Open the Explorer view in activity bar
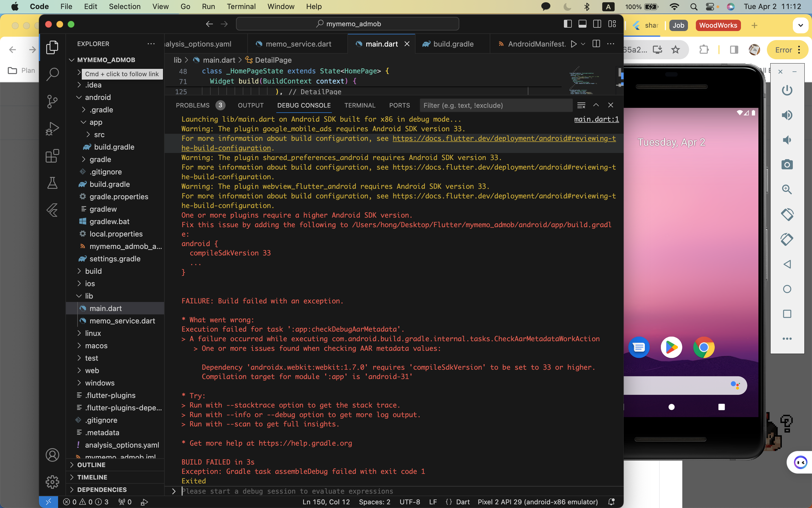The height and width of the screenshot is (508, 812). (52, 47)
